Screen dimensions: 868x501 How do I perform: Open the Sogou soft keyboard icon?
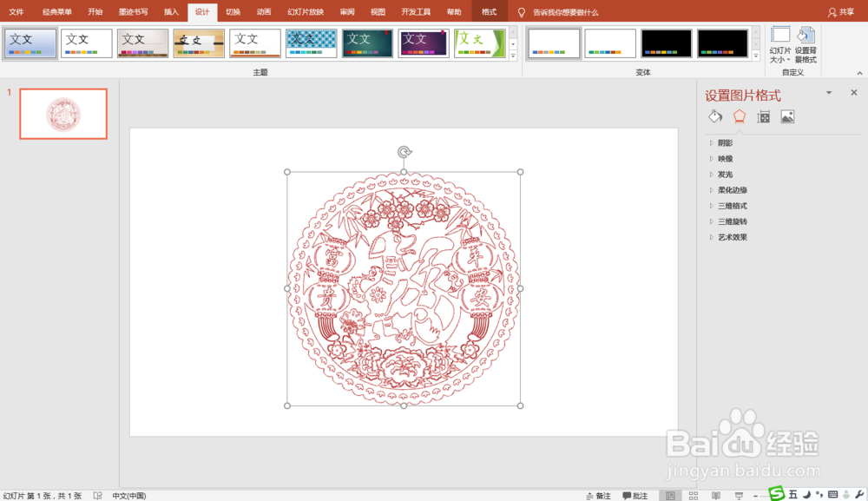point(832,494)
